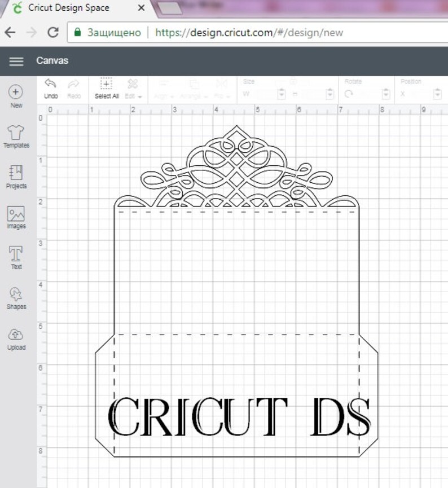Click the Canvas title text

point(52,60)
